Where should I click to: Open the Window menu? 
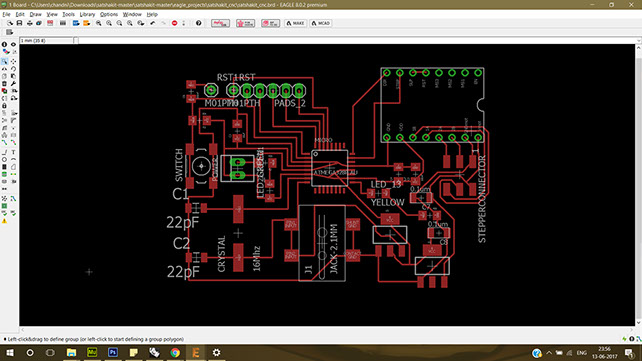(x=132, y=14)
